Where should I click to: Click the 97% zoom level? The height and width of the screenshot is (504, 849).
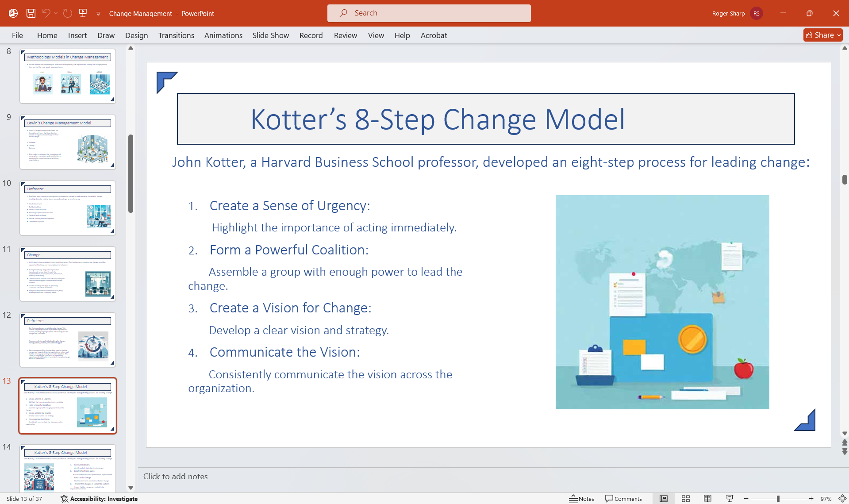point(826,499)
